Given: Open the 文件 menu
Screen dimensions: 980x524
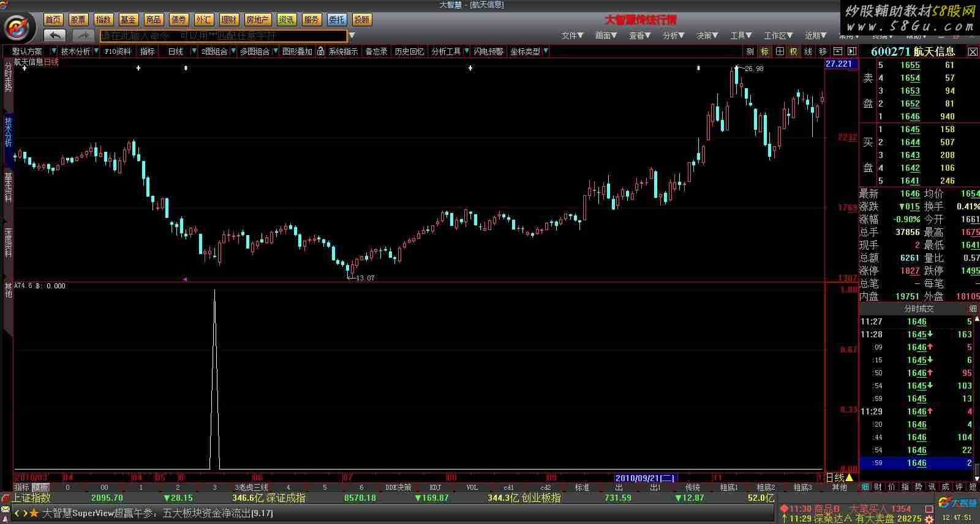Looking at the screenshot, I should pos(572,36).
